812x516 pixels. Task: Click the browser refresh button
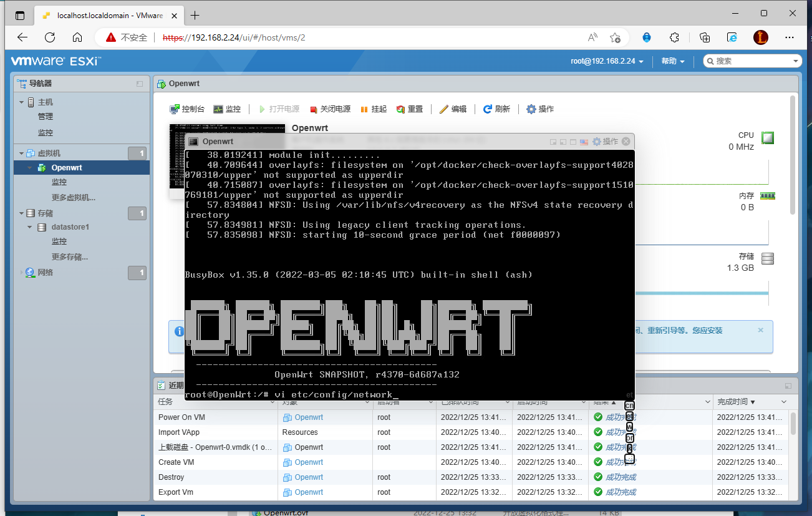click(x=50, y=37)
